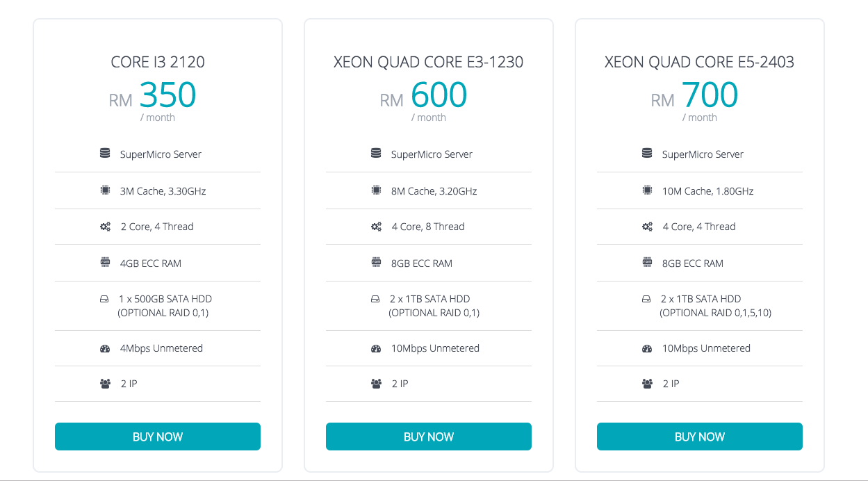Click the server database icon under Core i3 2120
This screenshot has height=481, width=868.
coord(105,154)
